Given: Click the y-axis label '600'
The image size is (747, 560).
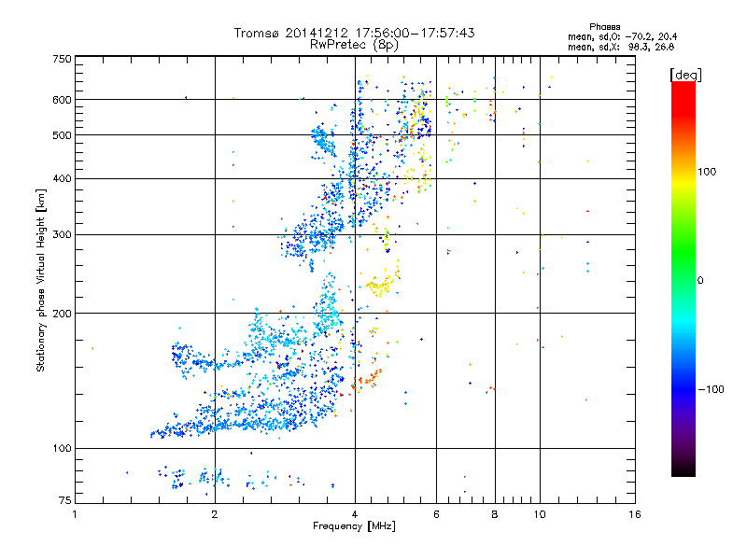Looking at the screenshot, I should 62,100.
